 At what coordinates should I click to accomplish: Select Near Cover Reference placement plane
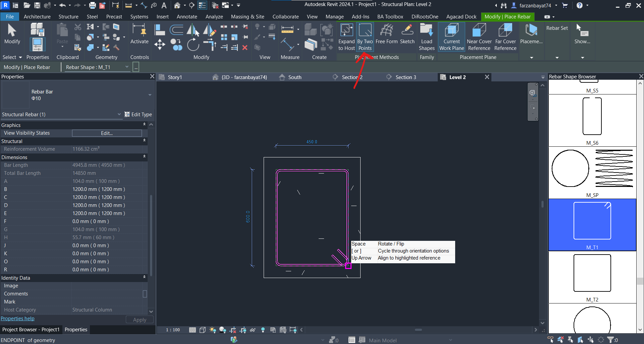(x=479, y=36)
